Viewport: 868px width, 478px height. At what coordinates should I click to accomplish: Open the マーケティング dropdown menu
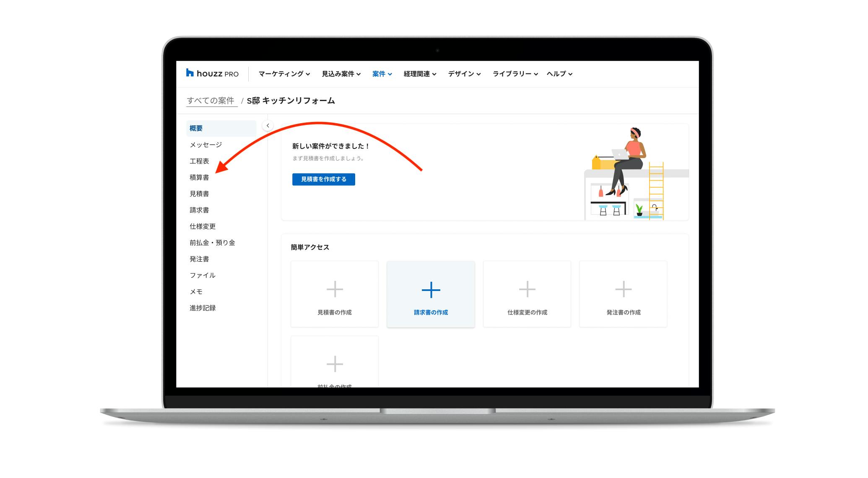click(284, 74)
